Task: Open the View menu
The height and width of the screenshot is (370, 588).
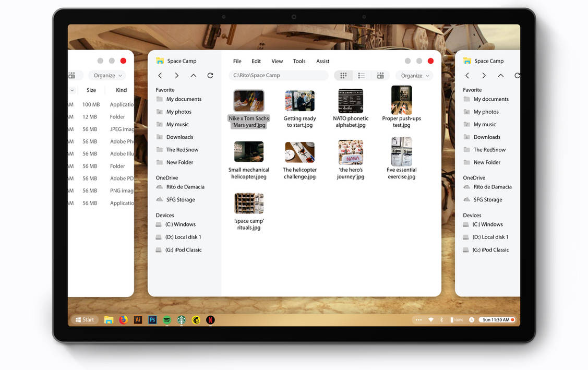Action: point(277,61)
